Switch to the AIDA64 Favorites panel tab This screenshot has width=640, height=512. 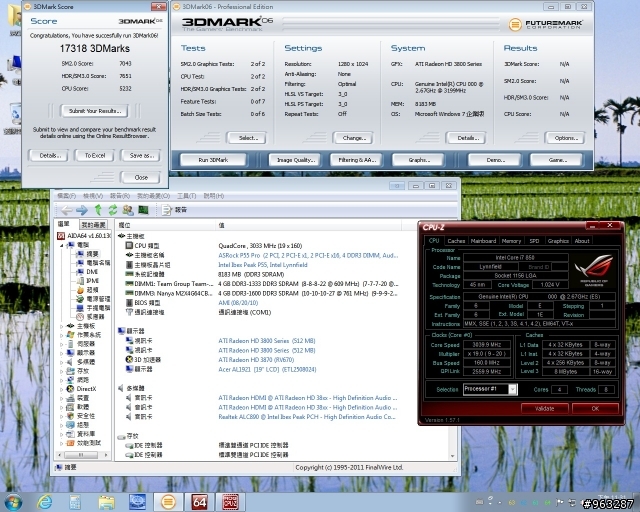[x=93, y=225]
